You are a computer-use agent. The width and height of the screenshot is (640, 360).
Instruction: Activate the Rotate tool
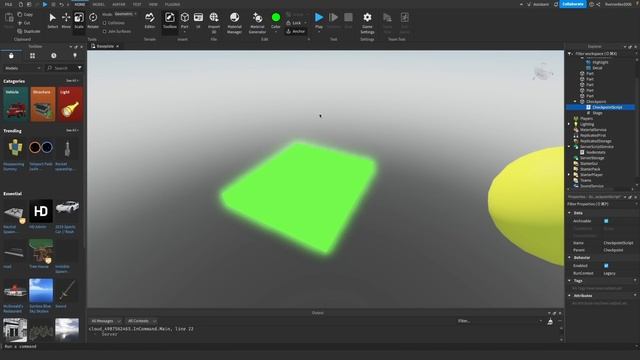pos(93,20)
